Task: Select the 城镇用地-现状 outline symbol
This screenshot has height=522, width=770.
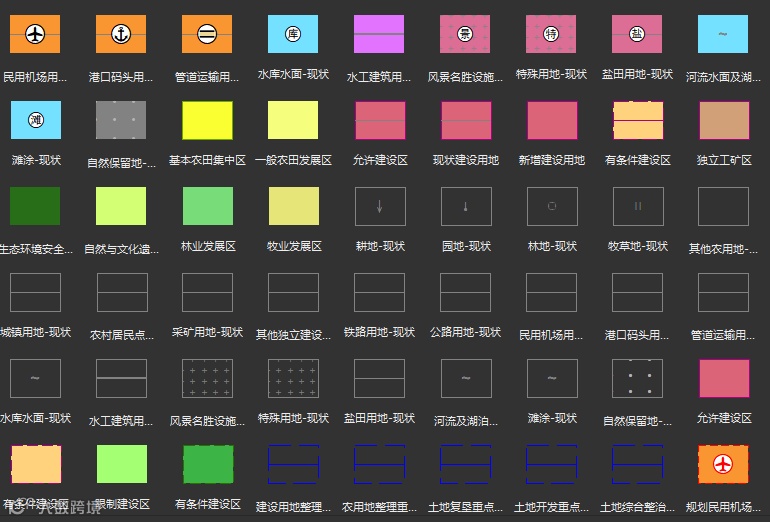Action: pos(35,293)
